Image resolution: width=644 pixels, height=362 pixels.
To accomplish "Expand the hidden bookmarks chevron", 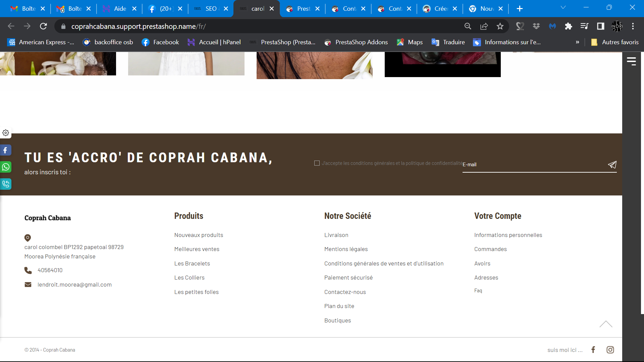I will tap(578, 42).
